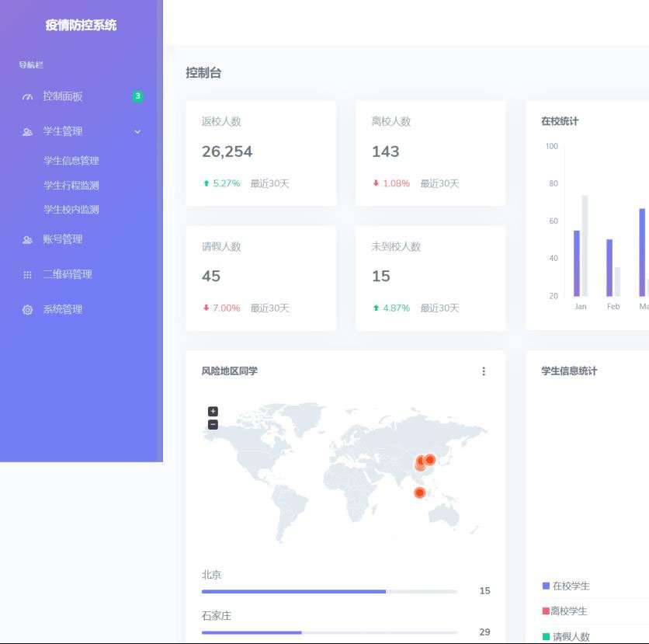The height and width of the screenshot is (644, 649).
Task: Click the 返校人数 value 26,254
Action: point(227,151)
